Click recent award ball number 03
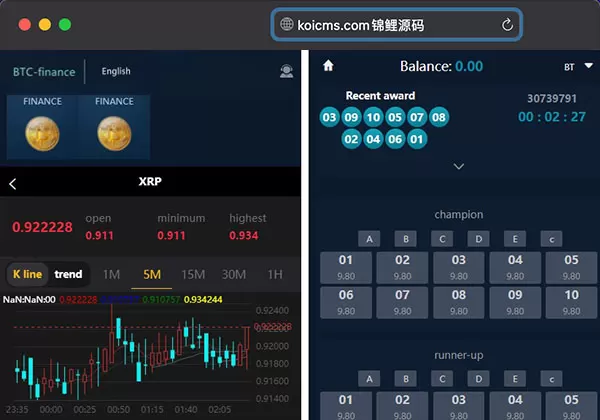The image size is (600, 420). click(329, 118)
